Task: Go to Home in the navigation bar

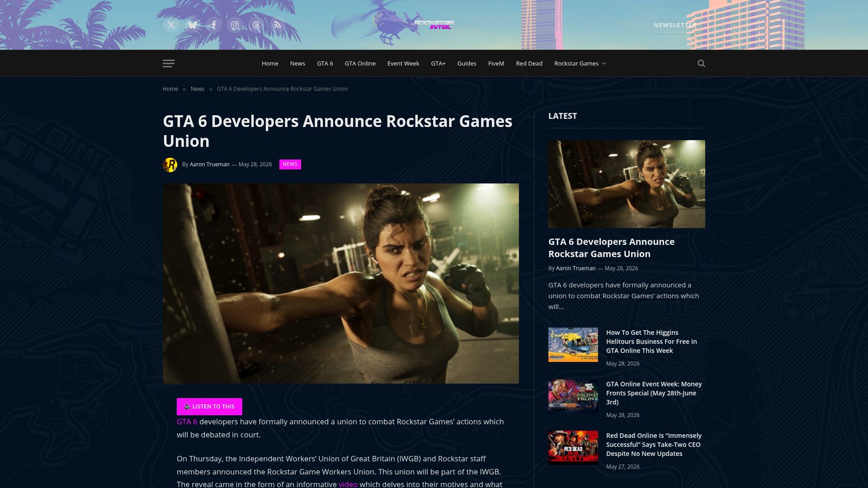Action: click(270, 63)
